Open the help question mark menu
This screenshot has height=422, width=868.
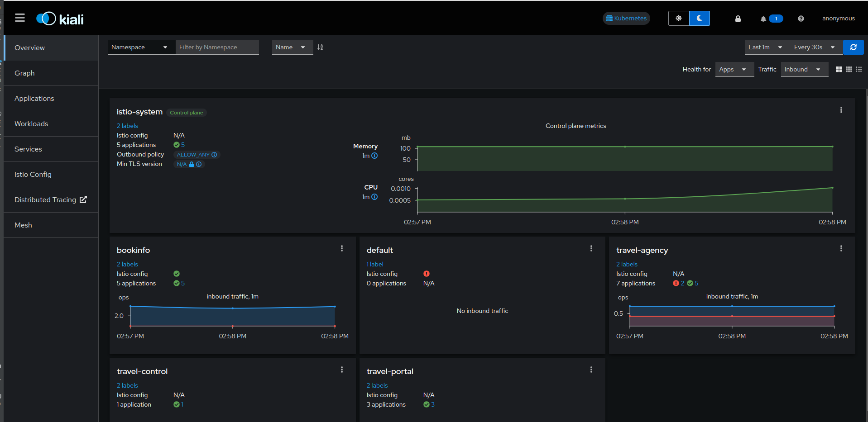pos(801,19)
